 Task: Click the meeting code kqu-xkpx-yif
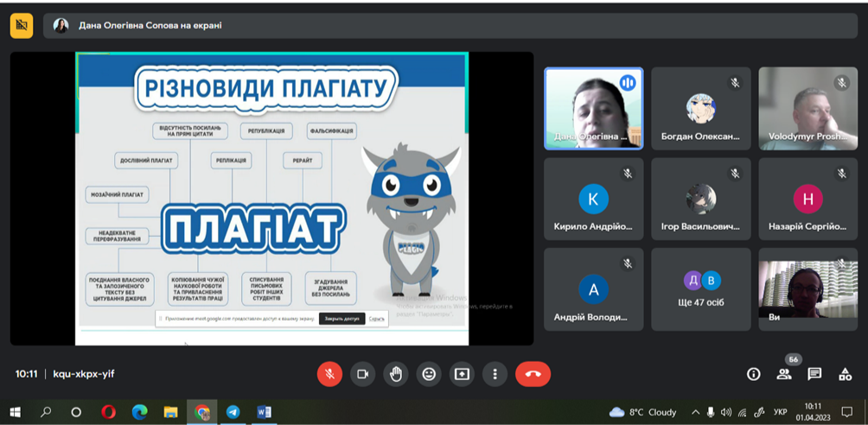coord(84,374)
